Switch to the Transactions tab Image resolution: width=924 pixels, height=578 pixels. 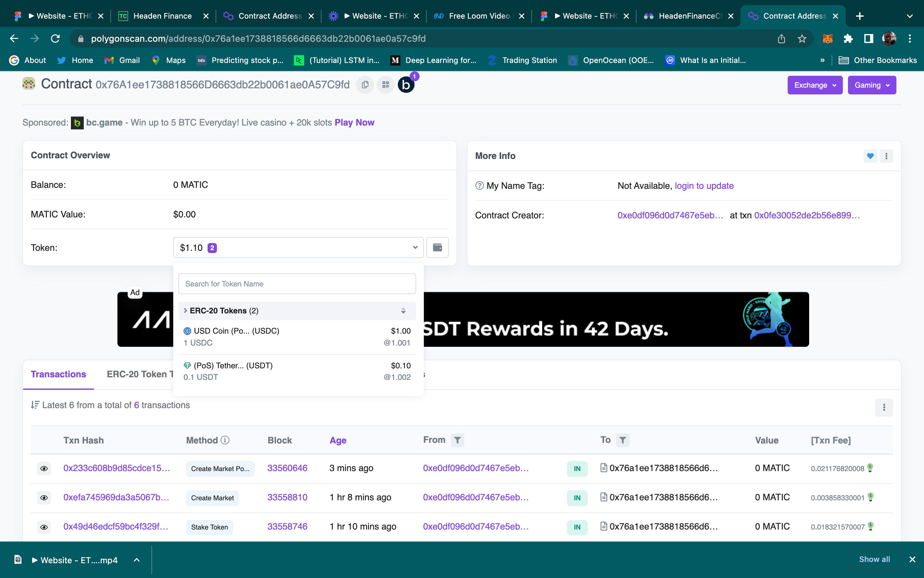(58, 374)
